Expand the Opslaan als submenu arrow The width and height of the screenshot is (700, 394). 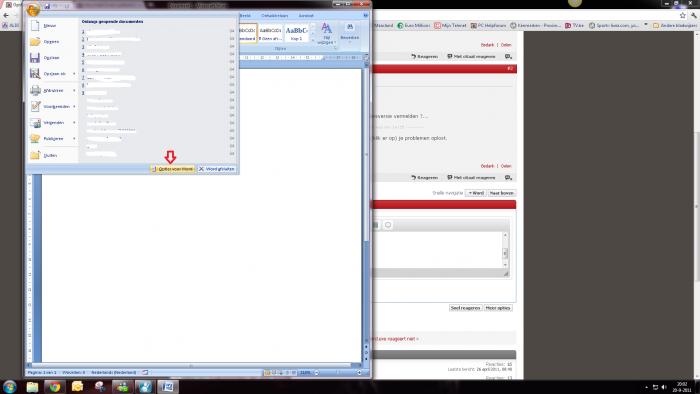click(x=74, y=74)
